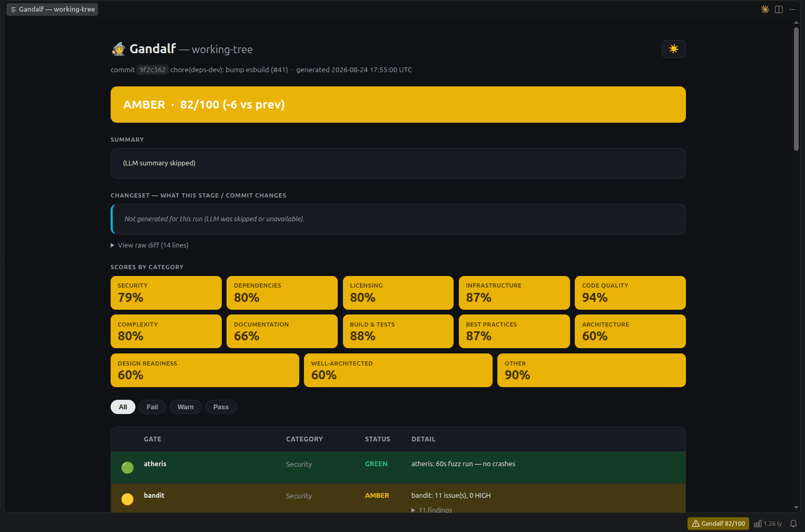Open the Dependencies 80% score card
Screen dimensions: 805x532
pos(282,293)
